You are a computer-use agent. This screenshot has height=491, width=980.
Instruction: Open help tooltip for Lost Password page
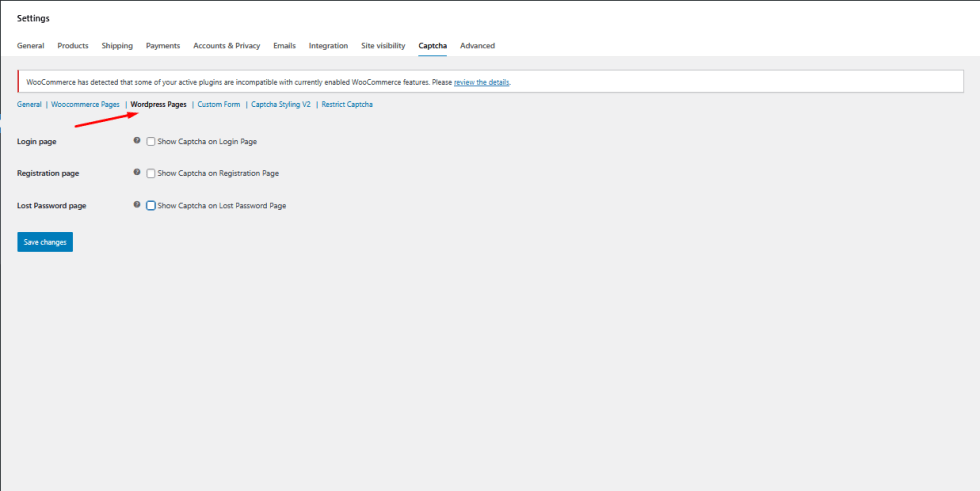137,204
